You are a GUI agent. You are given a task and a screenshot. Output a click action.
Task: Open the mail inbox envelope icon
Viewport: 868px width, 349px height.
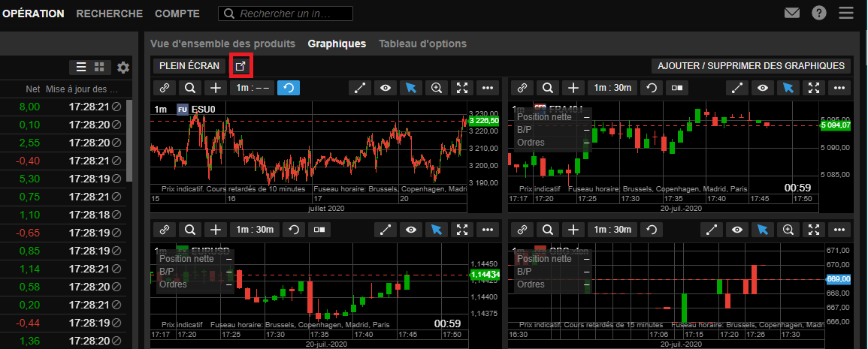click(791, 14)
